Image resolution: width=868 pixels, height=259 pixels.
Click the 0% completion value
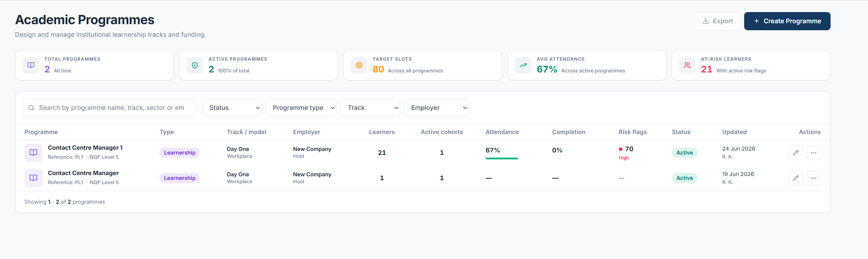(x=557, y=150)
